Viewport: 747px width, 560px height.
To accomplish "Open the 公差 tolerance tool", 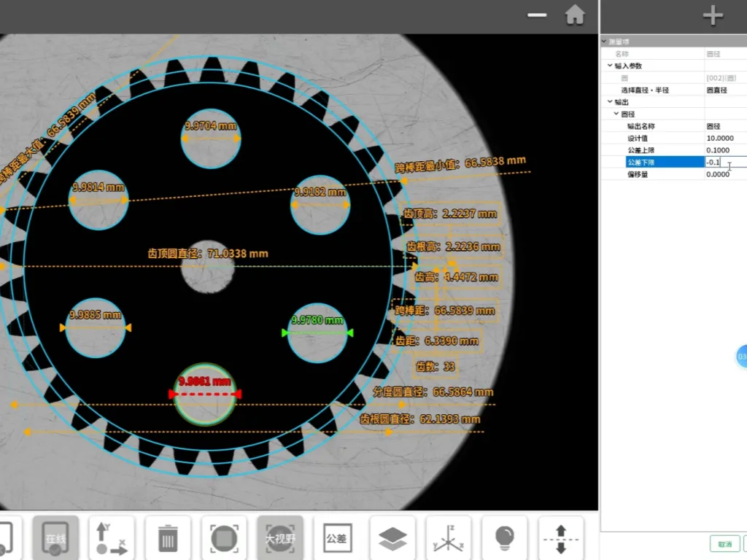I will point(336,539).
